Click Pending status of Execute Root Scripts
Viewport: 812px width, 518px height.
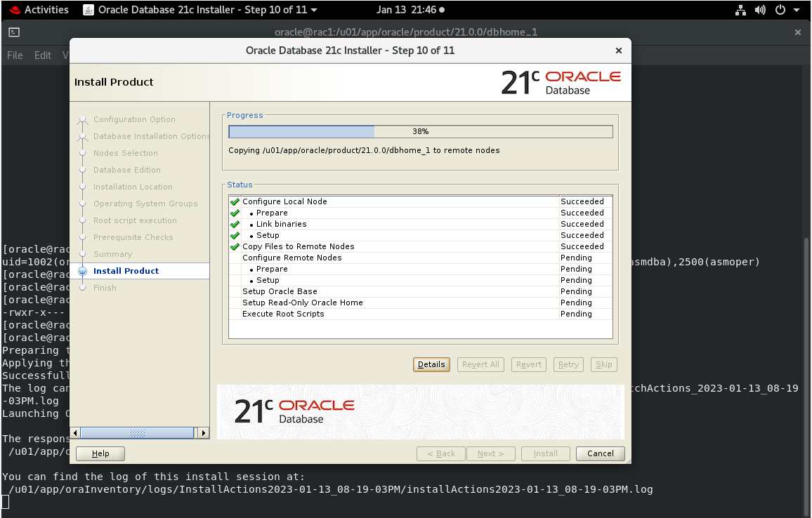(576, 314)
